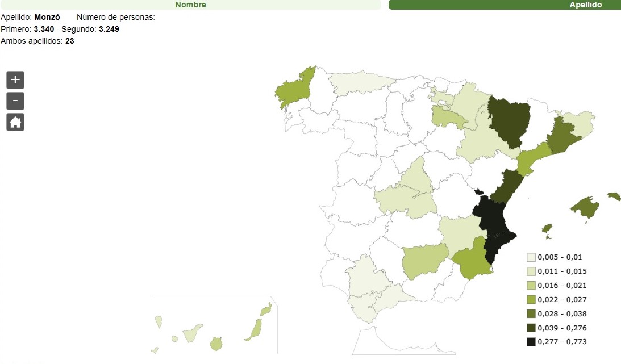Viewport: 621px width, 364px height.
Task: Select the legend swatch 0,039 - 0,276
Action: 532,327
